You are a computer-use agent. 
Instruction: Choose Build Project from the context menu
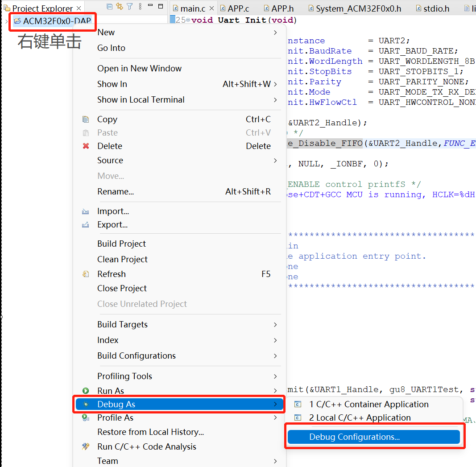coord(121,244)
